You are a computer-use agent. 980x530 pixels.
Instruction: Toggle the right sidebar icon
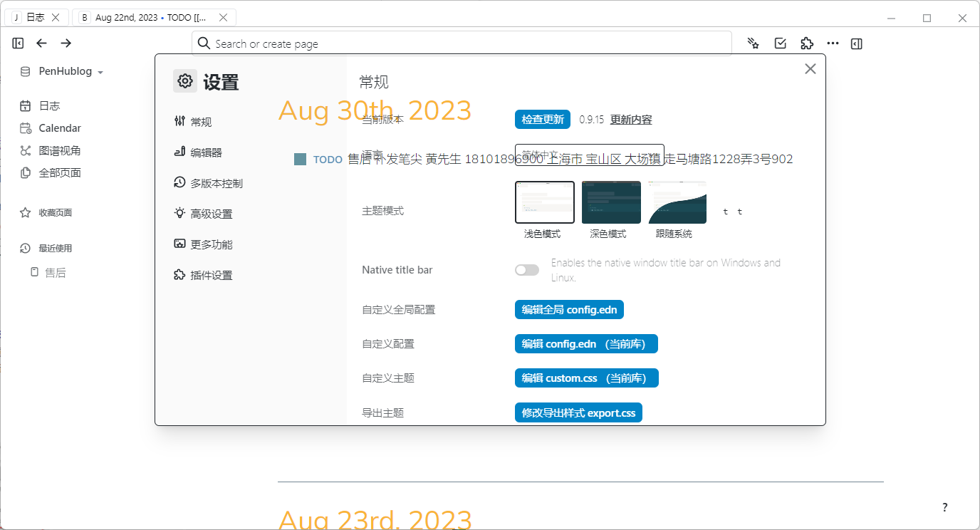click(856, 43)
